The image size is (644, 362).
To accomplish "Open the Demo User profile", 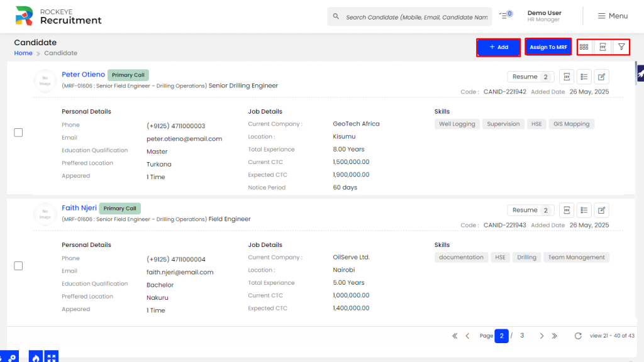I will coord(544,16).
